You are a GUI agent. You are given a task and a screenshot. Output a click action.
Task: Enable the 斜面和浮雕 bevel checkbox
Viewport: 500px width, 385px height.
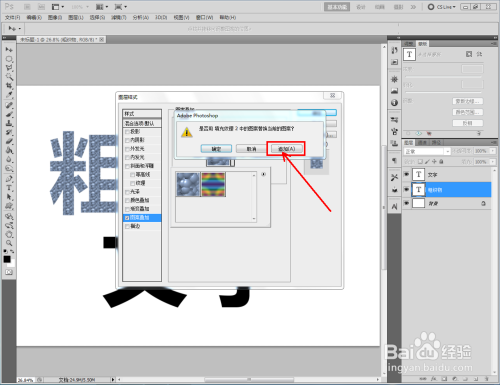(127, 166)
